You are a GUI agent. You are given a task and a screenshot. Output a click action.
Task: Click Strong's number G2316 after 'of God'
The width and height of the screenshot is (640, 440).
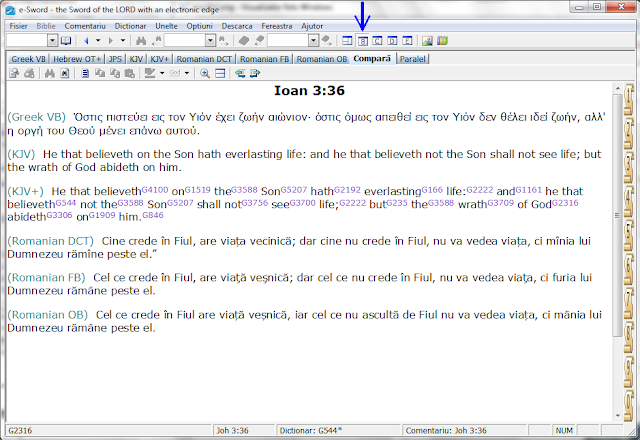565,202
